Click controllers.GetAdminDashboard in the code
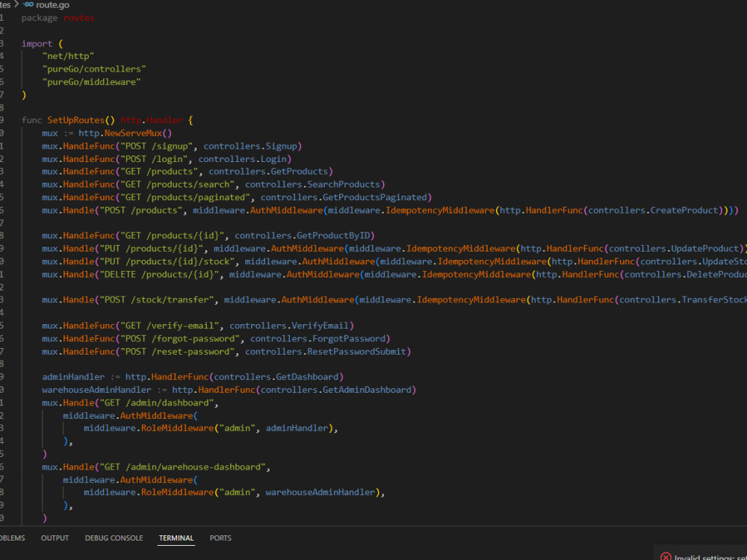 pyautogui.click(x=336, y=390)
